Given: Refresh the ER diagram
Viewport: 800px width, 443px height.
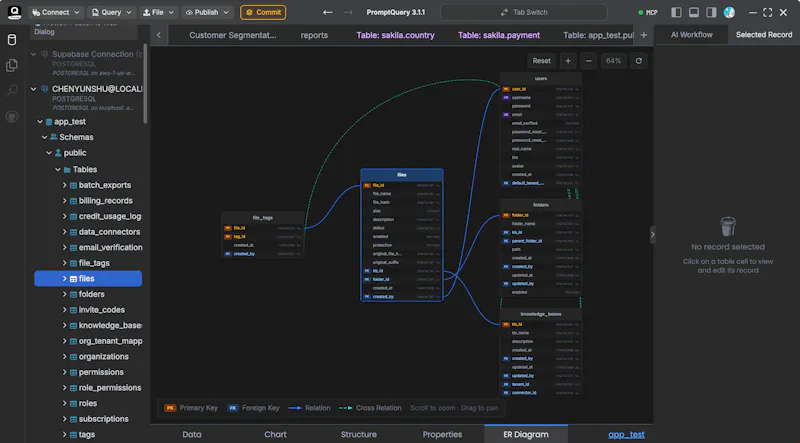Looking at the screenshot, I should click(638, 61).
